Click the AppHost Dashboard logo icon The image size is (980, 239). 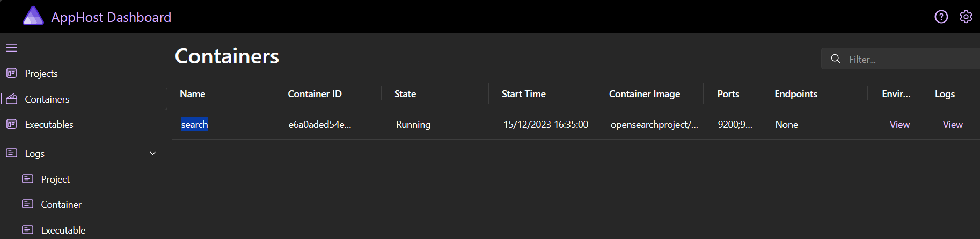coord(33,16)
